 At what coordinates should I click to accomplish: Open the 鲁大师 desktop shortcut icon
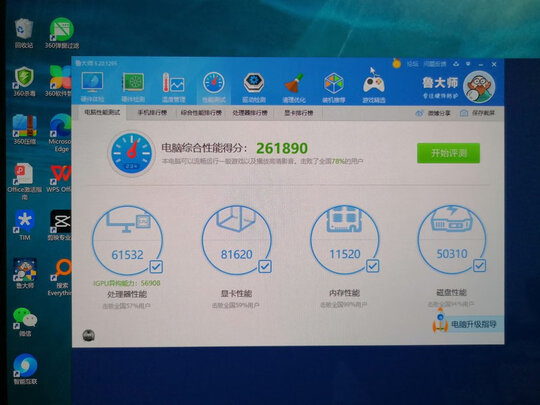coord(25,269)
